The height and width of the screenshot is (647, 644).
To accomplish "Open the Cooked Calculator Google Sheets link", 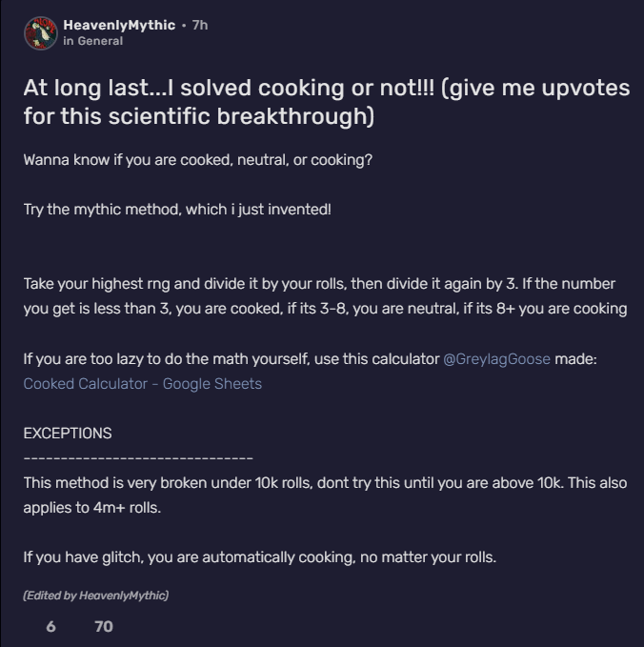I will click(142, 383).
